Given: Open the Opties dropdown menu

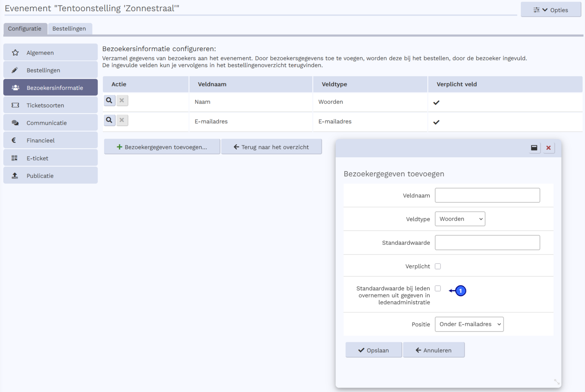Looking at the screenshot, I should point(551,10).
